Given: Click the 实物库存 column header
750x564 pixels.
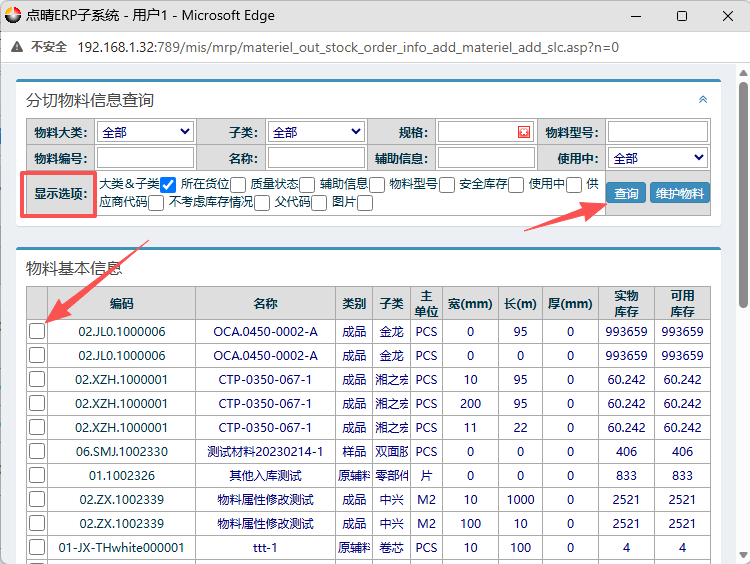Looking at the screenshot, I should 626,303.
